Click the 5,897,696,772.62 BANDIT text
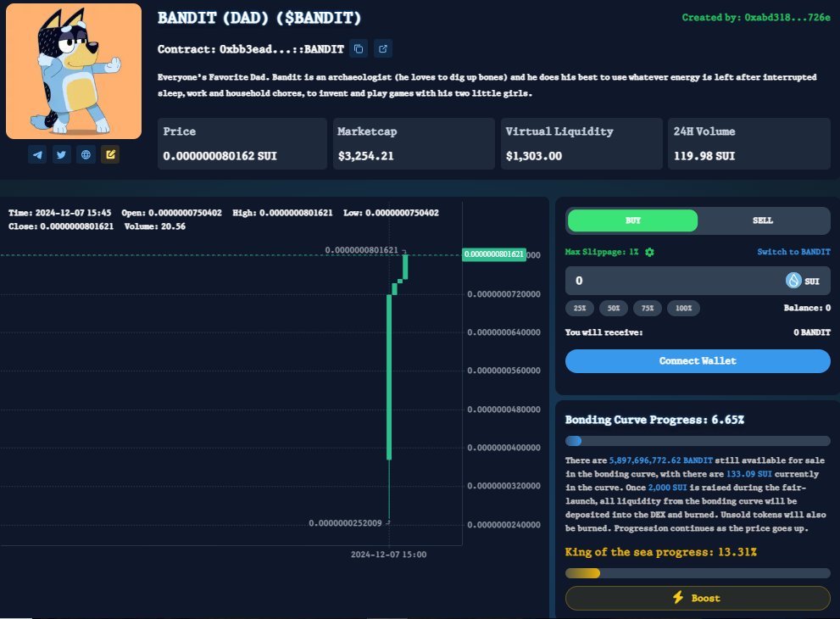 click(x=660, y=460)
